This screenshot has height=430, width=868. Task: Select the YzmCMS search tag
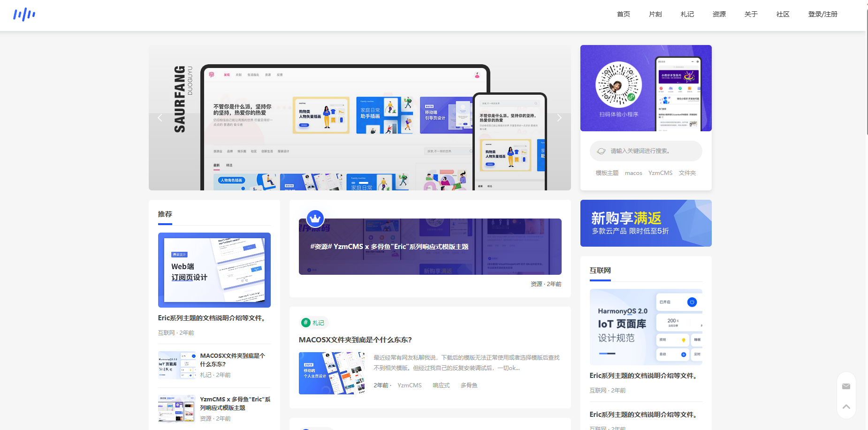pyautogui.click(x=661, y=173)
